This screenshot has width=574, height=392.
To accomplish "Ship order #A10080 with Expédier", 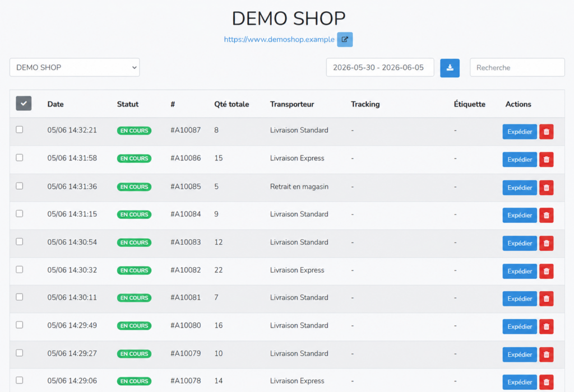I will (520, 326).
